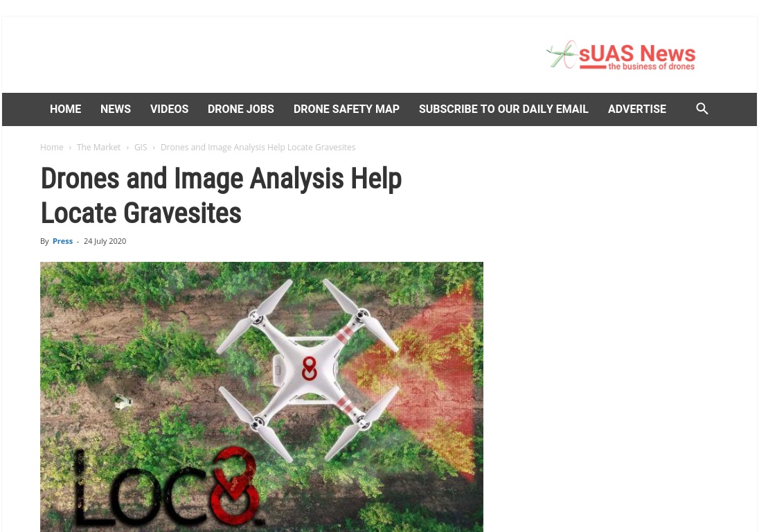Click the Drones and Image Analysis headline
759x532 pixels.
[x=221, y=195]
